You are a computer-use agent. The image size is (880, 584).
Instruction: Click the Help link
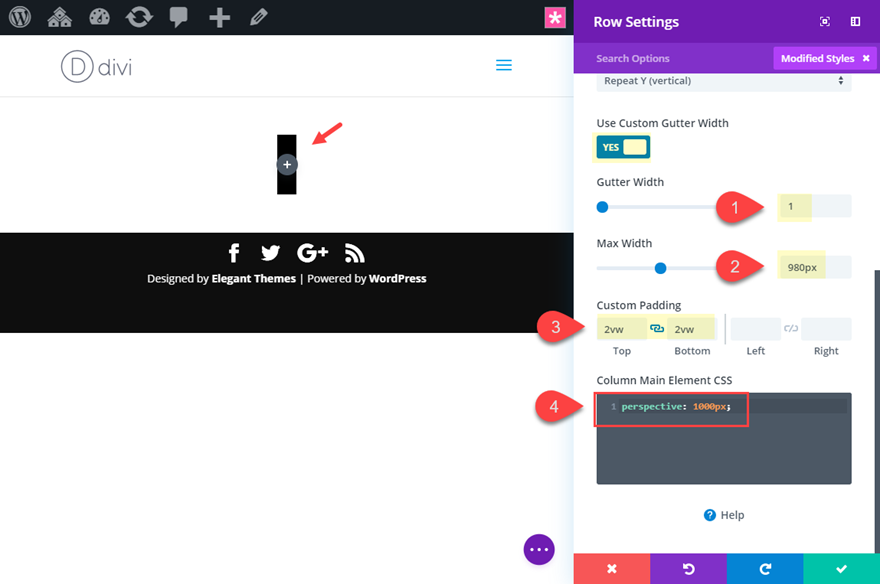[x=724, y=515]
